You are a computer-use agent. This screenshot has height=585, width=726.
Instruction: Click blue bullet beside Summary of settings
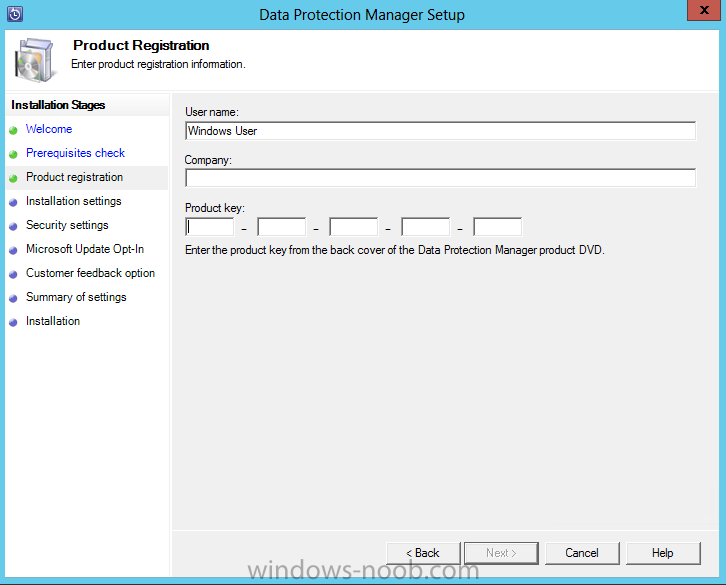(x=13, y=298)
